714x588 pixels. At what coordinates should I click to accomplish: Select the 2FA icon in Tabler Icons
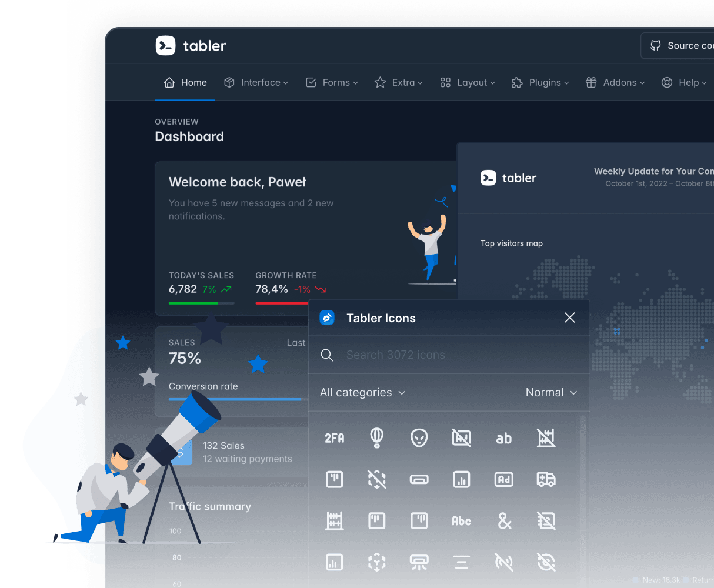[335, 438]
